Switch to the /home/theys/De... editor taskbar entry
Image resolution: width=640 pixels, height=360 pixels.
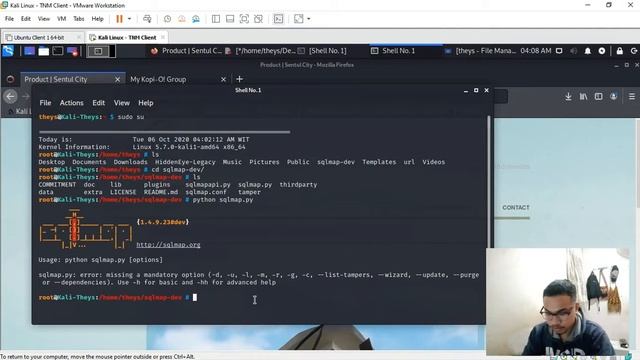(260, 51)
